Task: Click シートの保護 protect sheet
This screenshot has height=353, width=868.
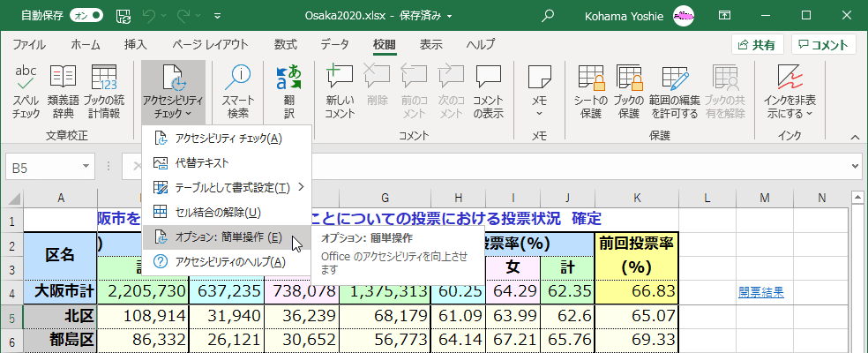Action: pos(591,92)
